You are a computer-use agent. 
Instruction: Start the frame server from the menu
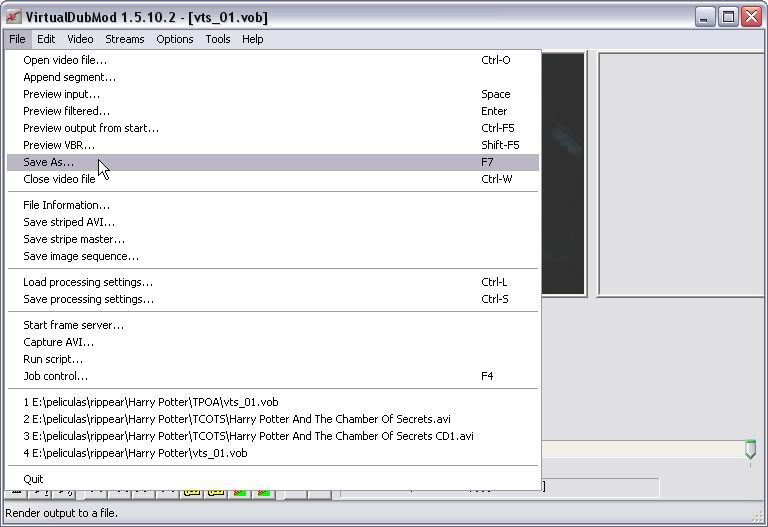[x=73, y=325]
